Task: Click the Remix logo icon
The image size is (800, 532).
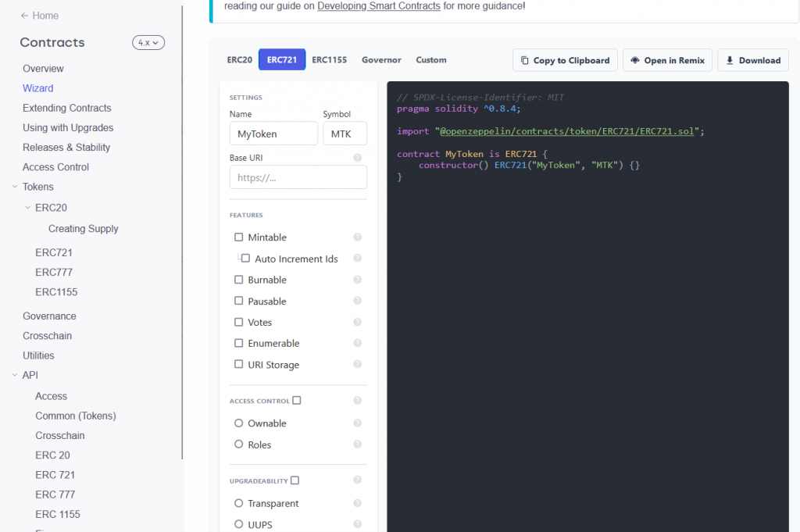Action: point(634,60)
